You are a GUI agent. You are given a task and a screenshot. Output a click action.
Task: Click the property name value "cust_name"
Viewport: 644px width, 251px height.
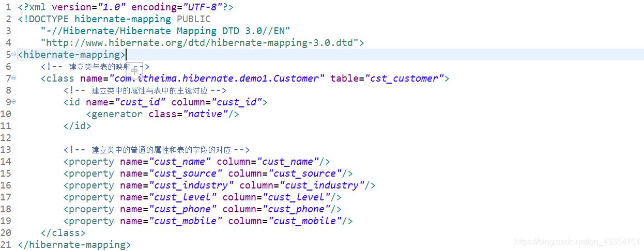[179, 162]
